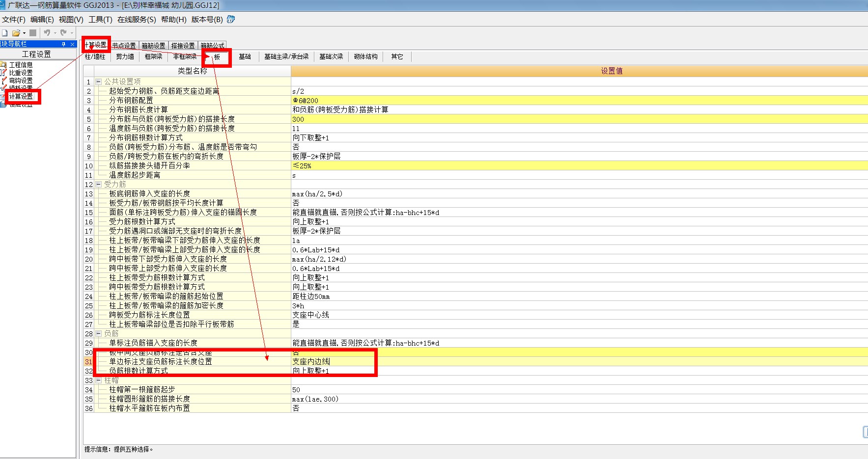The height and width of the screenshot is (459, 868).
Task: Create a new project file icon
Action: [4, 33]
